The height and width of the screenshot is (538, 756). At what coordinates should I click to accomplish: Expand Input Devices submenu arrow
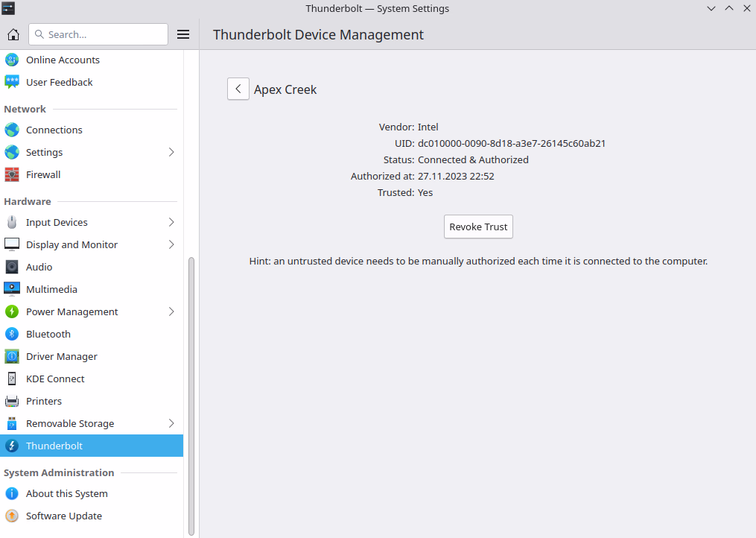(x=171, y=222)
